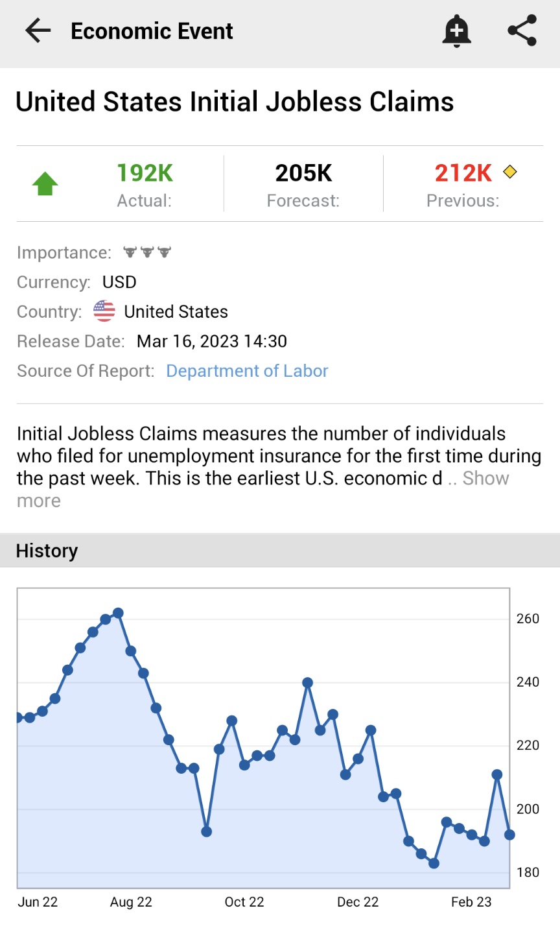This screenshot has height=930, width=560.
Task: Tap the green up arrow indicator
Action: [45, 184]
